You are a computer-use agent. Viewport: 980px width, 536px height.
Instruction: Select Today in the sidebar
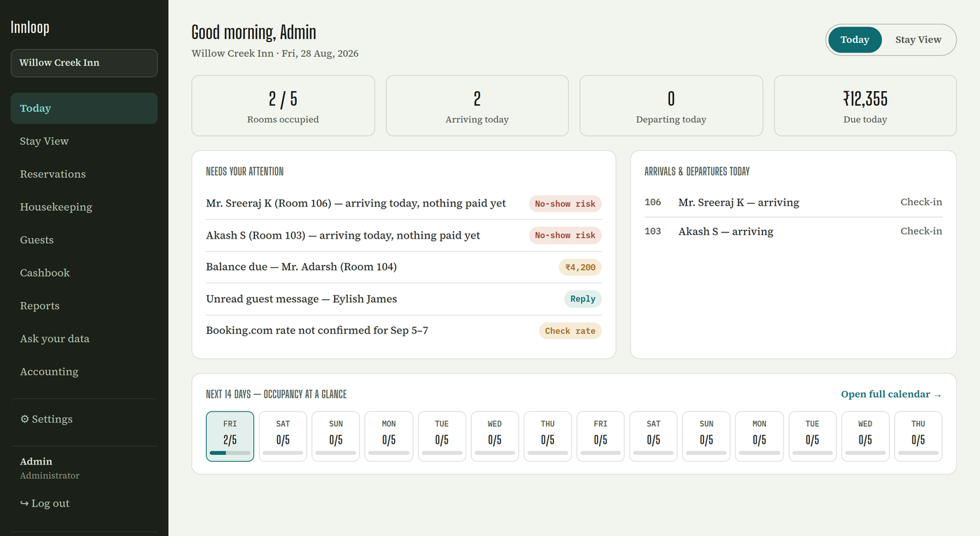tap(84, 108)
